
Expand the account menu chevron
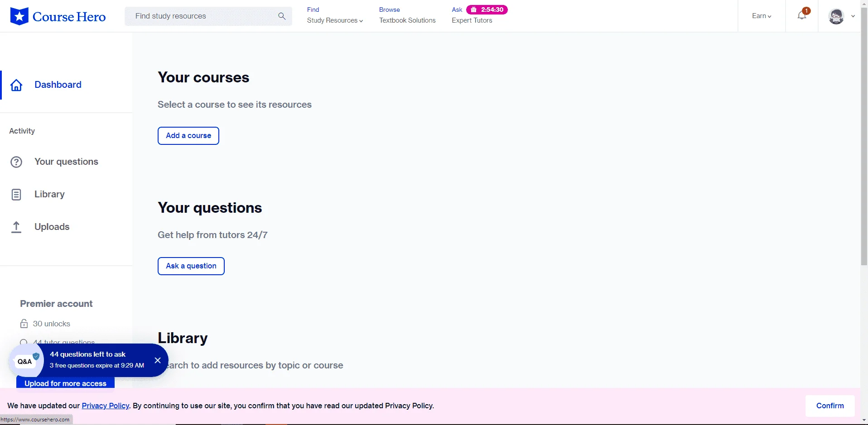[x=853, y=16]
